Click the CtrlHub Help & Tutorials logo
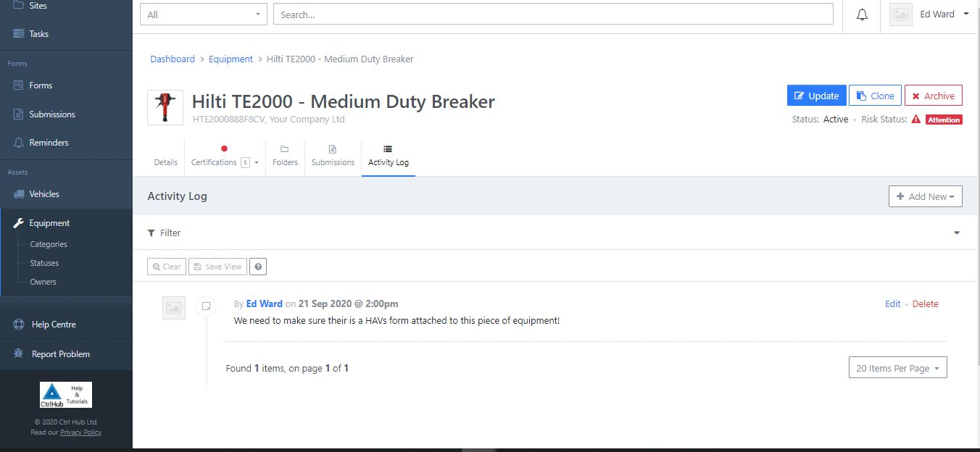The width and height of the screenshot is (980, 452). pos(66,395)
